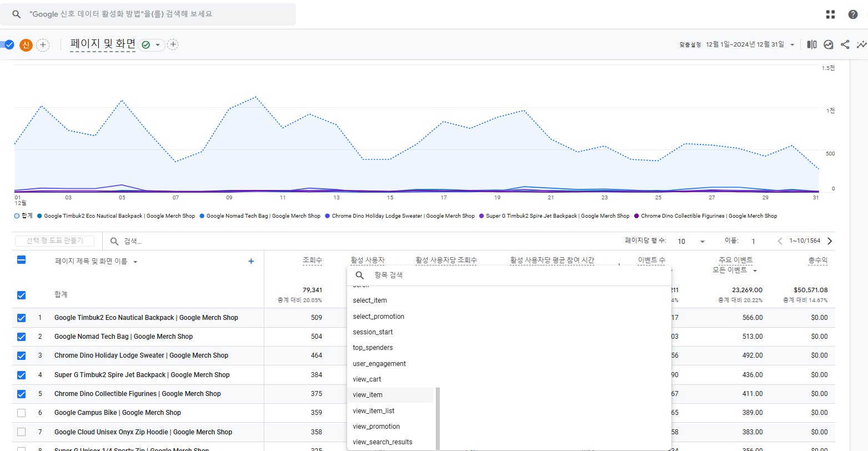Uncheck the Super G Timbuk2 Spire Jet Backpack row
868x451 pixels.
click(x=21, y=375)
